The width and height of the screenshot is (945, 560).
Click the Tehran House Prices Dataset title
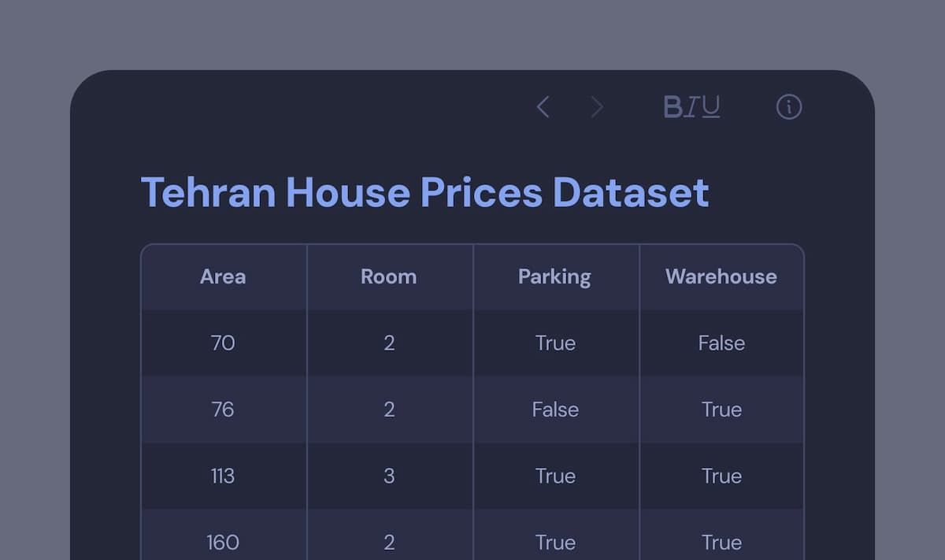pos(424,193)
